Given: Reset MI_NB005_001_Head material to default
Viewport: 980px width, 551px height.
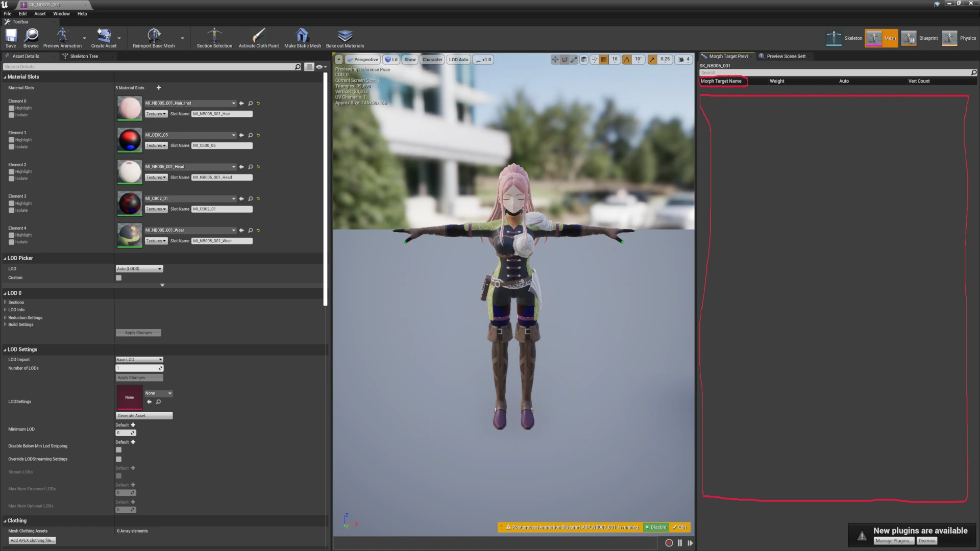Looking at the screenshot, I should pos(258,167).
